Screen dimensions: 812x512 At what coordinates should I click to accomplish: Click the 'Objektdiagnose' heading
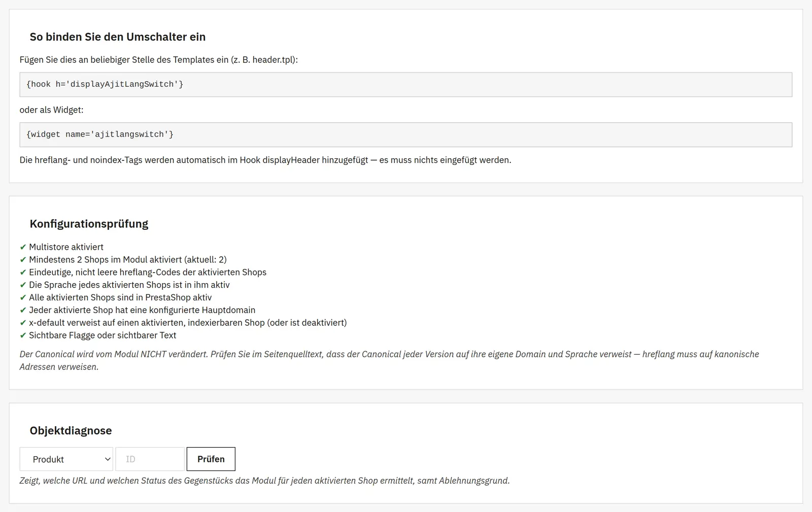71,431
